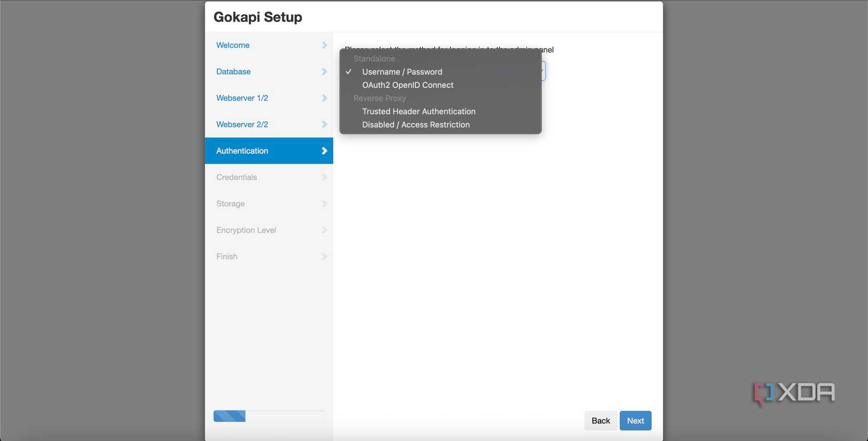868x441 pixels.
Task: Go to the Database step
Action: [234, 72]
